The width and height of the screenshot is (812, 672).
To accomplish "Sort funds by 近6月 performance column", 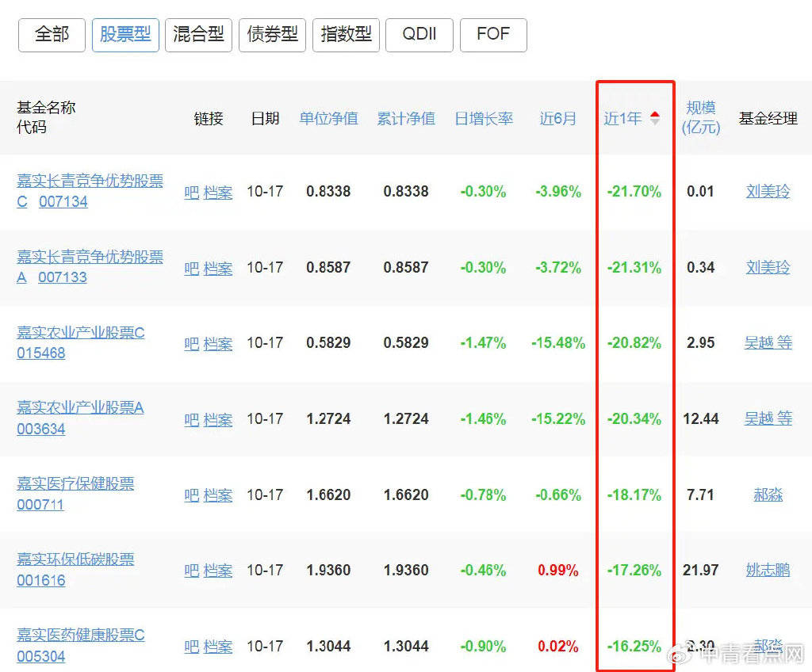I will 557,119.
